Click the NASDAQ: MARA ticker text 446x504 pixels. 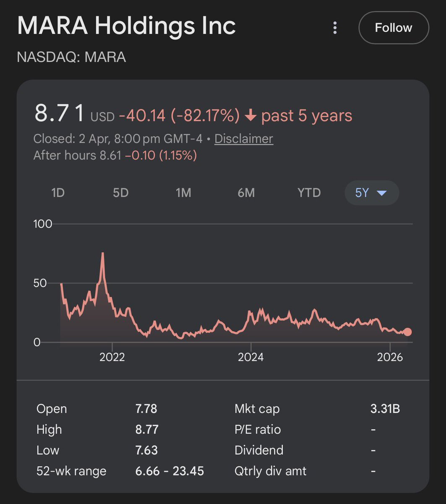(x=71, y=57)
